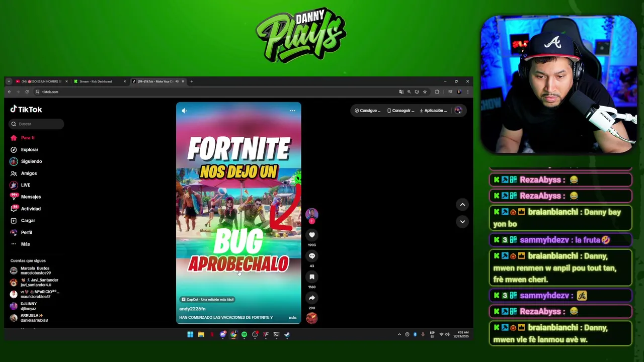
Task: Open the site information icon in address bar
Action: (37, 92)
